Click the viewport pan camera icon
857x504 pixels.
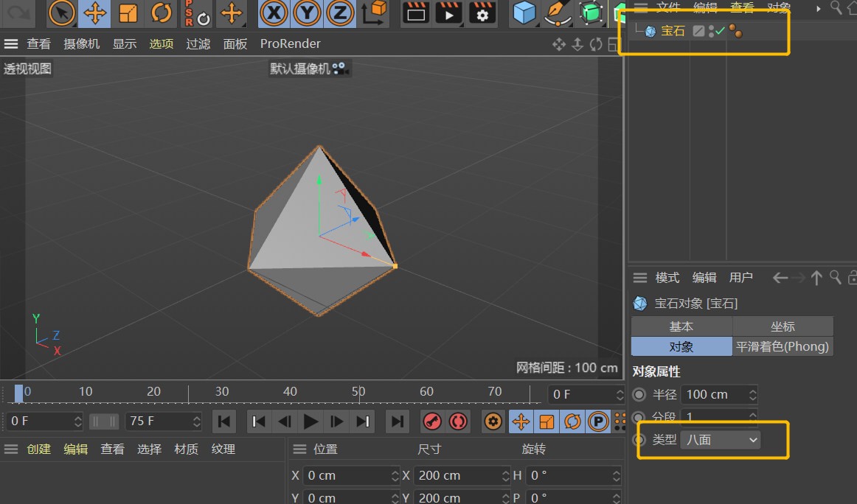[x=558, y=44]
